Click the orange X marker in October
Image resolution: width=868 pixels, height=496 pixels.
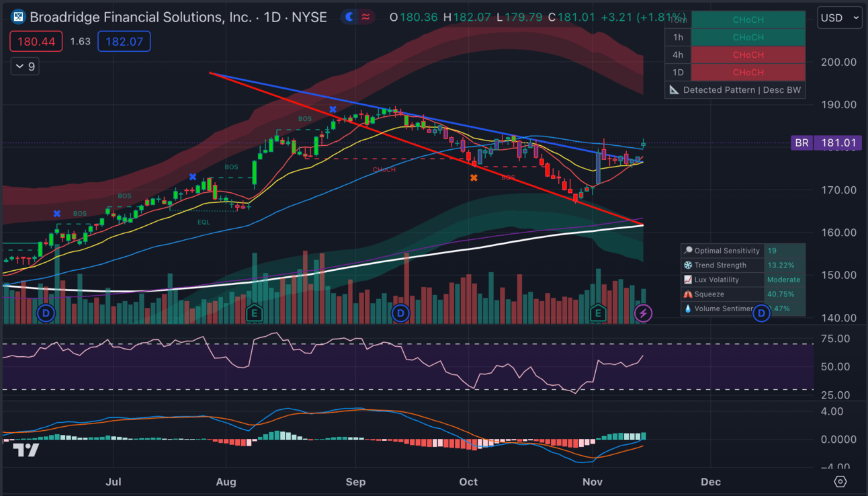click(474, 177)
